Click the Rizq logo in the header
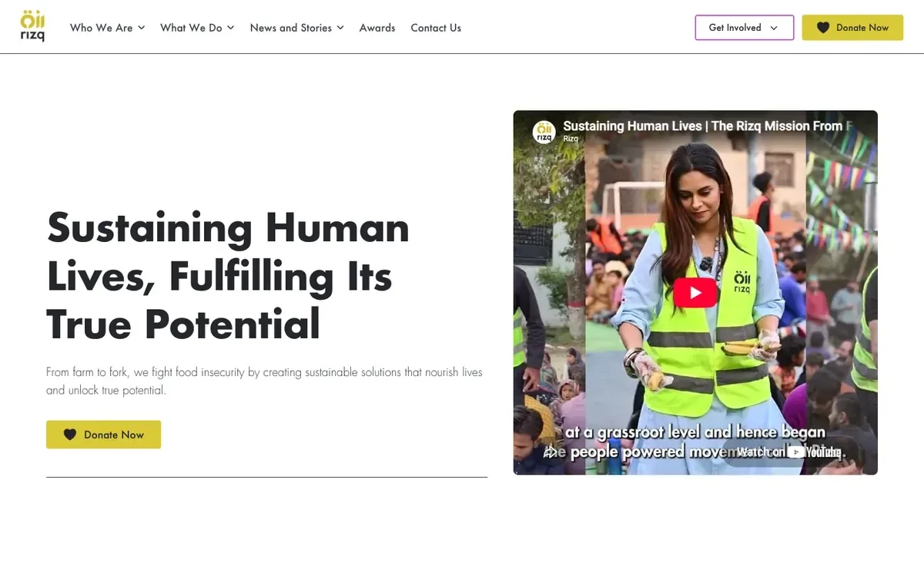The image size is (924, 578). point(32,26)
